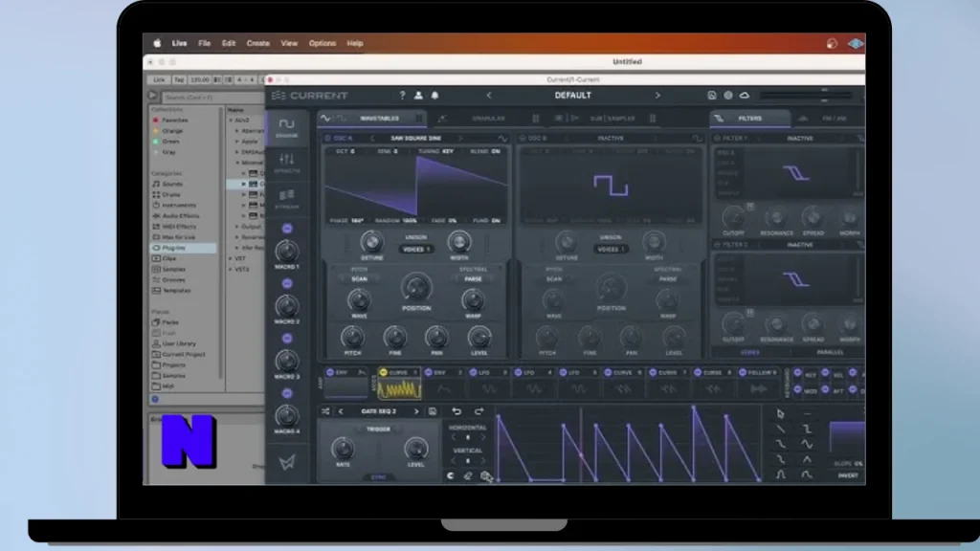Click the Live browser search field
Viewport: 980px width, 551px height.
212,98
